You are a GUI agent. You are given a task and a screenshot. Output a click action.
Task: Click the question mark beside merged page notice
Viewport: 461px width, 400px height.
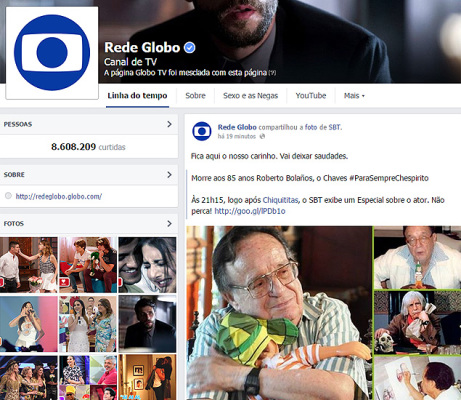272,73
